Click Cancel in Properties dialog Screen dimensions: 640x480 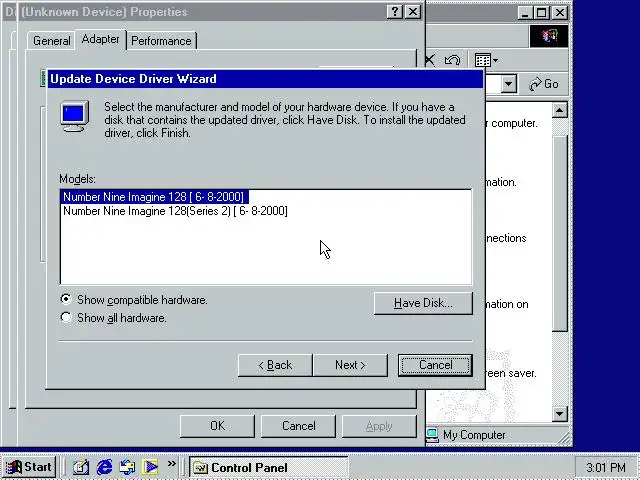(x=298, y=426)
